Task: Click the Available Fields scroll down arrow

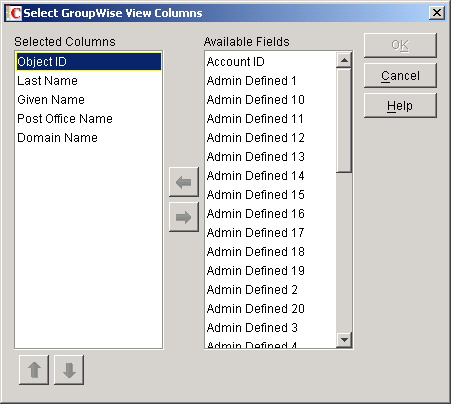Action: click(344, 340)
